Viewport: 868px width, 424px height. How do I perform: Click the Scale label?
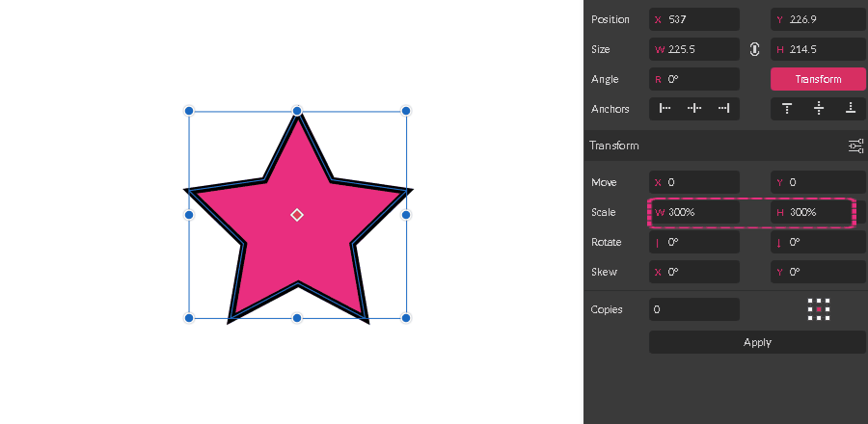(604, 212)
